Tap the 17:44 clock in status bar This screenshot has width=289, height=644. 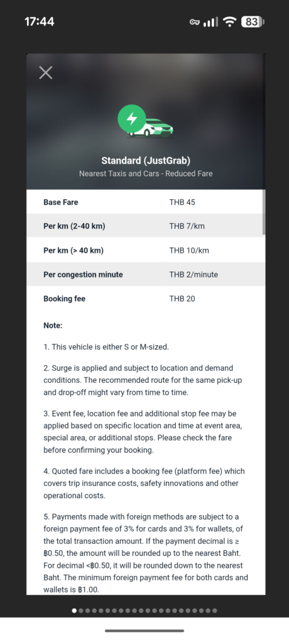pos(40,21)
